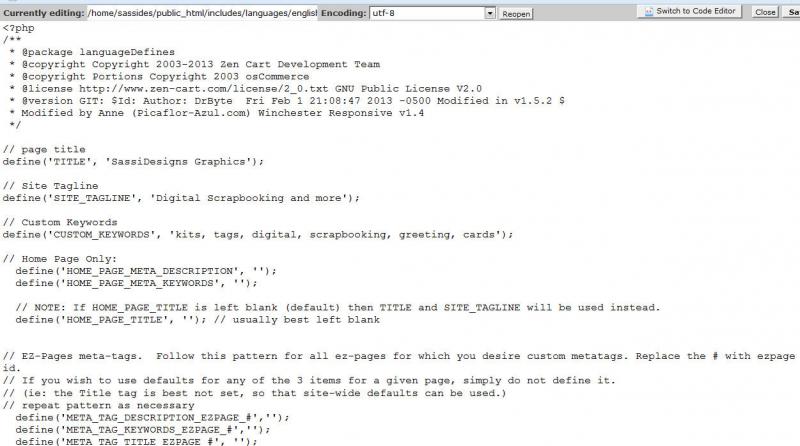Screen dimensions: 800x446
Task: Click the Reopen button
Action: [x=516, y=14]
